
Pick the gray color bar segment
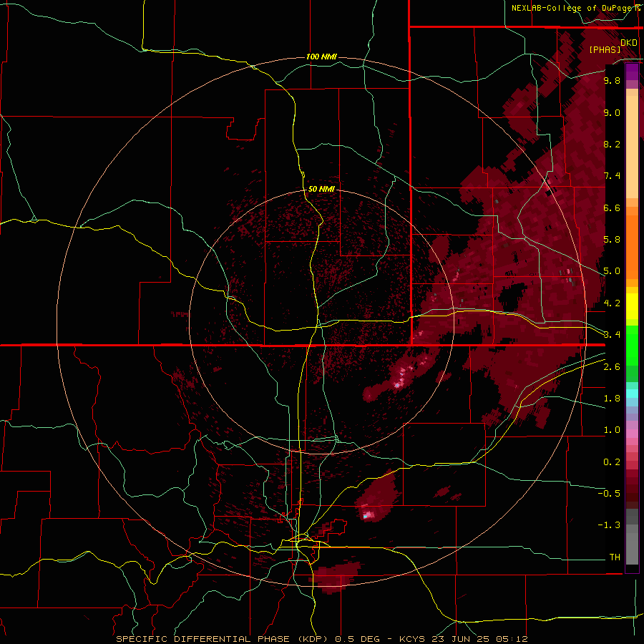tap(632, 537)
